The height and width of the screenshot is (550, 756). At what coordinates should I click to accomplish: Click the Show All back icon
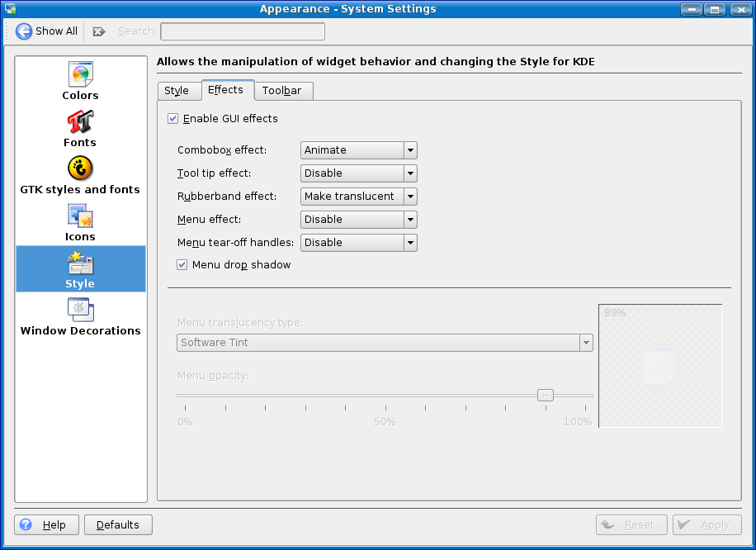[x=24, y=31]
